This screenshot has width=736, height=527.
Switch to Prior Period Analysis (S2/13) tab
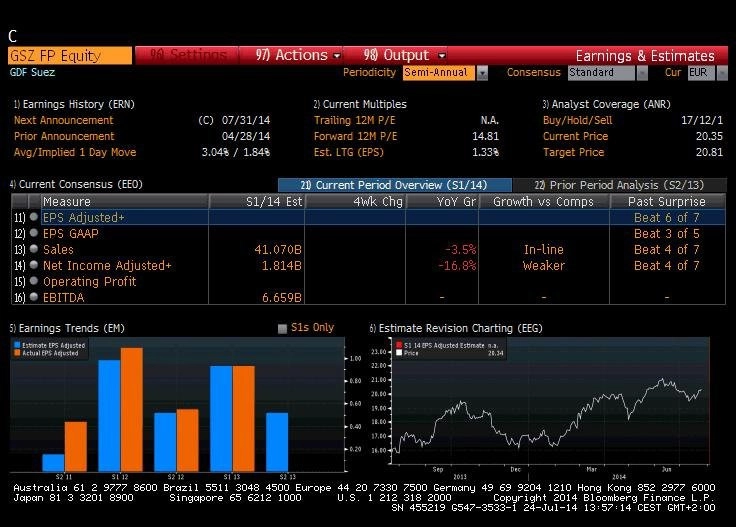[620, 185]
